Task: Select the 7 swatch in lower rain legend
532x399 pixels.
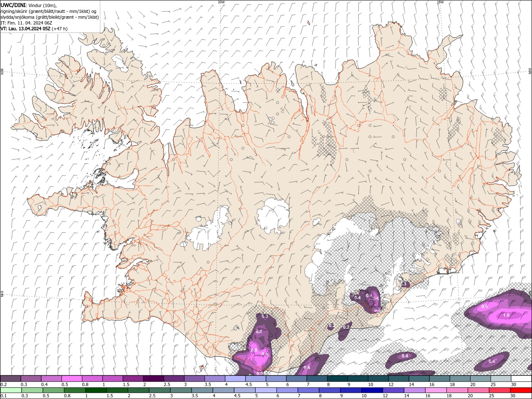Action: tap(308, 390)
